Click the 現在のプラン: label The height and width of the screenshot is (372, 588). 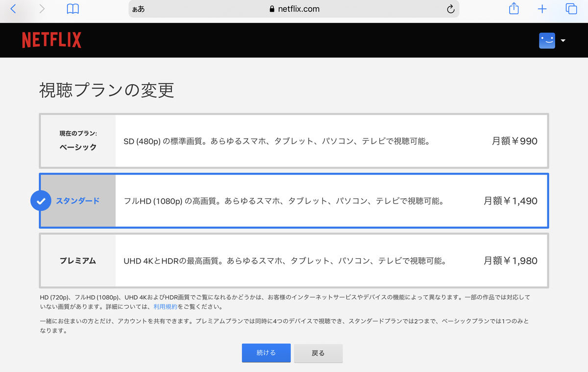tap(78, 133)
